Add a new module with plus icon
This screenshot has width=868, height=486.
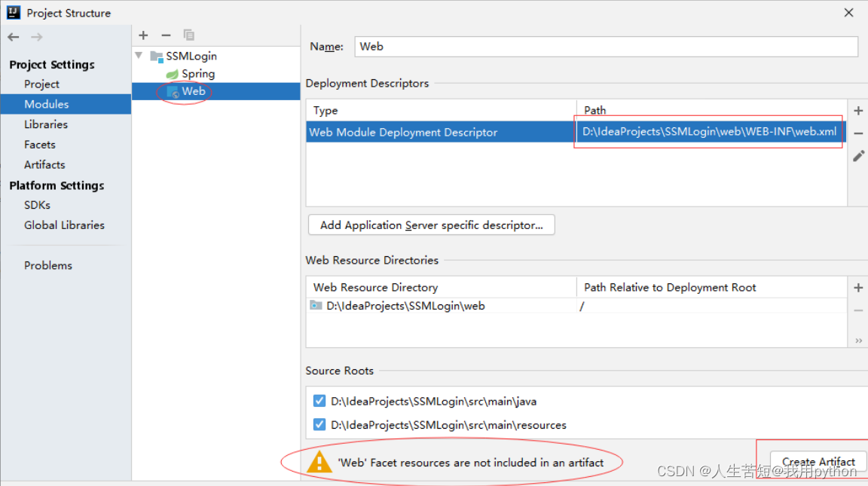coord(143,35)
